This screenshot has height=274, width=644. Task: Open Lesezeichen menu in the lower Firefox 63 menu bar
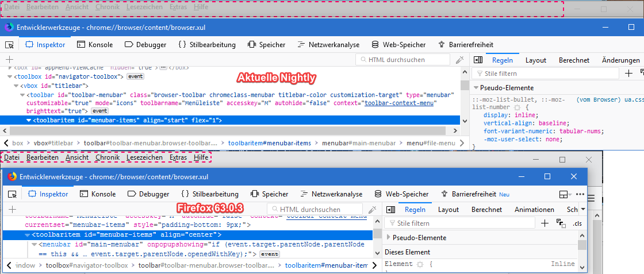point(144,157)
